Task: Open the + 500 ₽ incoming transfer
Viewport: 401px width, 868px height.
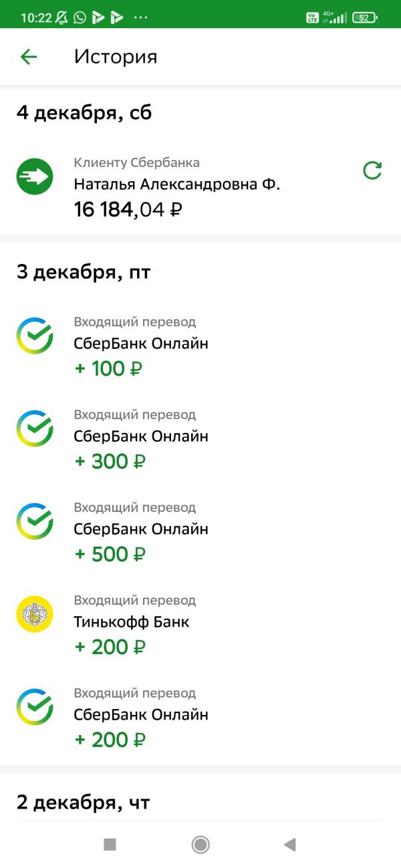Action: 141,530
